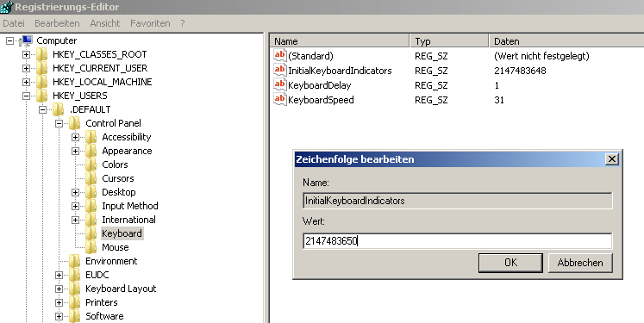This screenshot has height=323, width=644.
Task: Click into the Wert input field
Action: 458,241
